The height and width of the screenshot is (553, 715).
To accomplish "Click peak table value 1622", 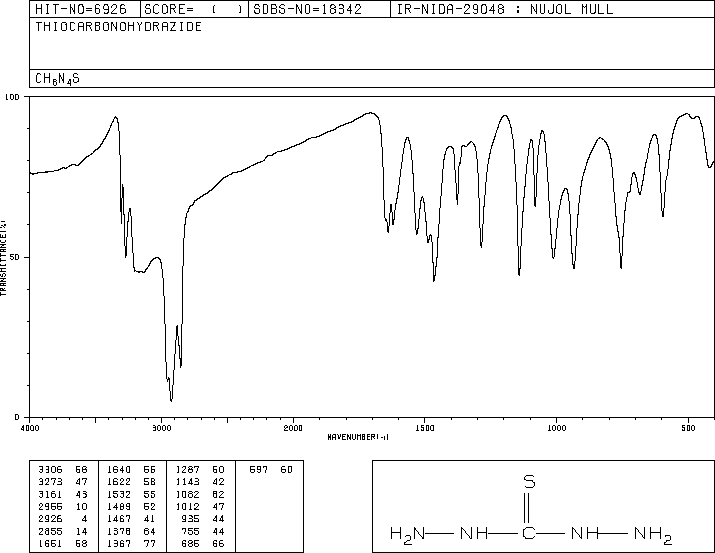I will coord(119,482).
